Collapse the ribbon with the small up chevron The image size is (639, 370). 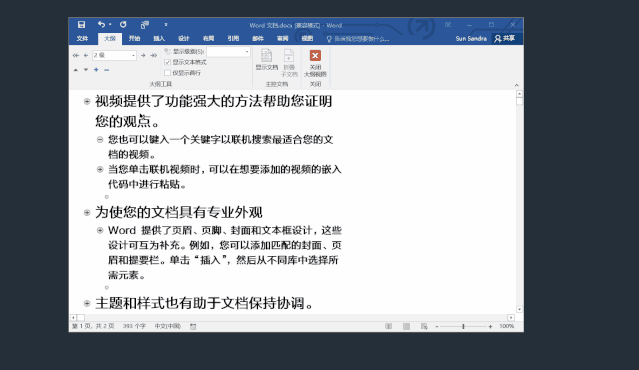(516, 85)
